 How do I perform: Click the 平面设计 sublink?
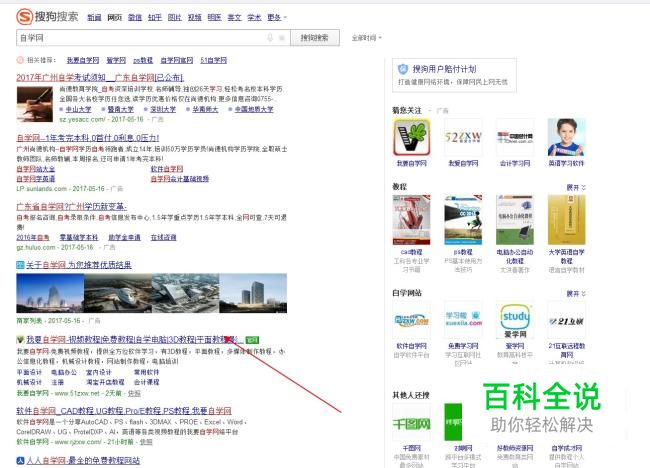pos(29,372)
